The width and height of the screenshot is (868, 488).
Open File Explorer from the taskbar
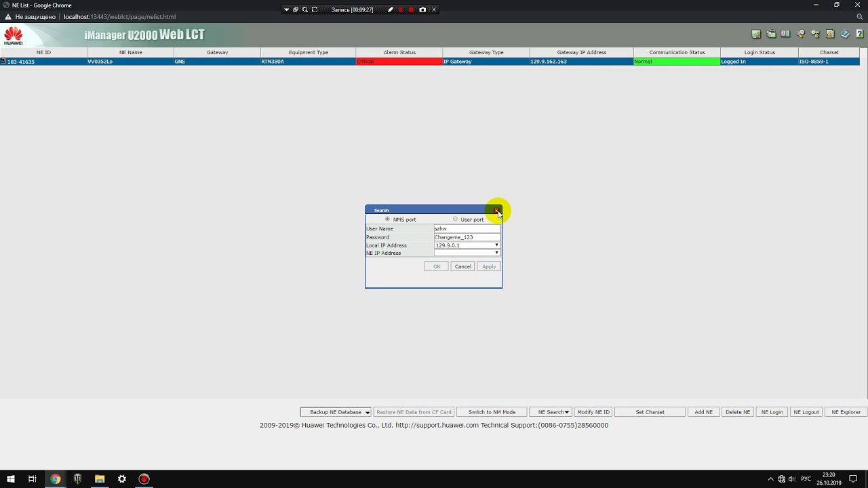pyautogui.click(x=100, y=479)
